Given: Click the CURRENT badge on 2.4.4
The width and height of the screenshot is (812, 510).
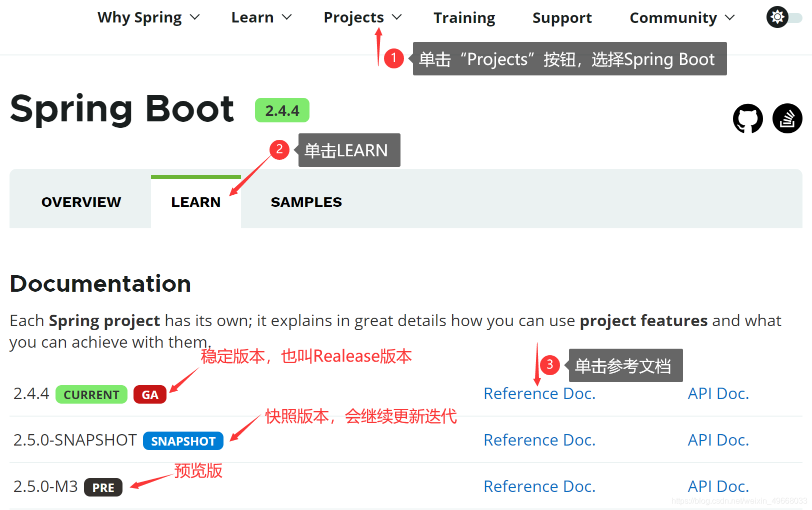Looking at the screenshot, I should tap(91, 395).
